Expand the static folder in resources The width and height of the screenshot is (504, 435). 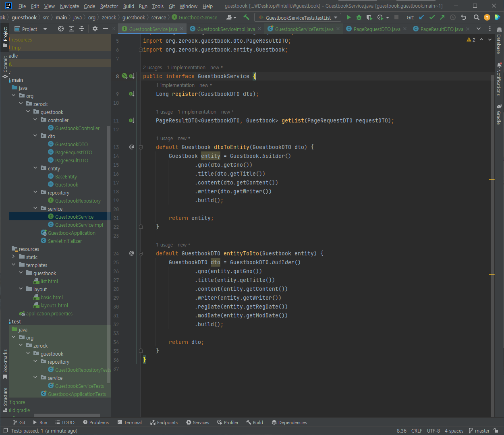14,257
